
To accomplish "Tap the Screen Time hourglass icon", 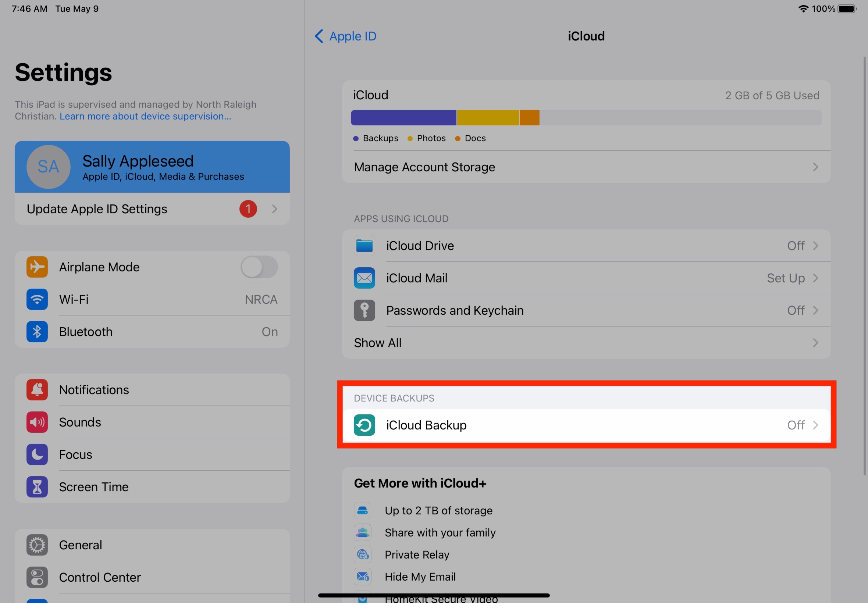I will (37, 487).
